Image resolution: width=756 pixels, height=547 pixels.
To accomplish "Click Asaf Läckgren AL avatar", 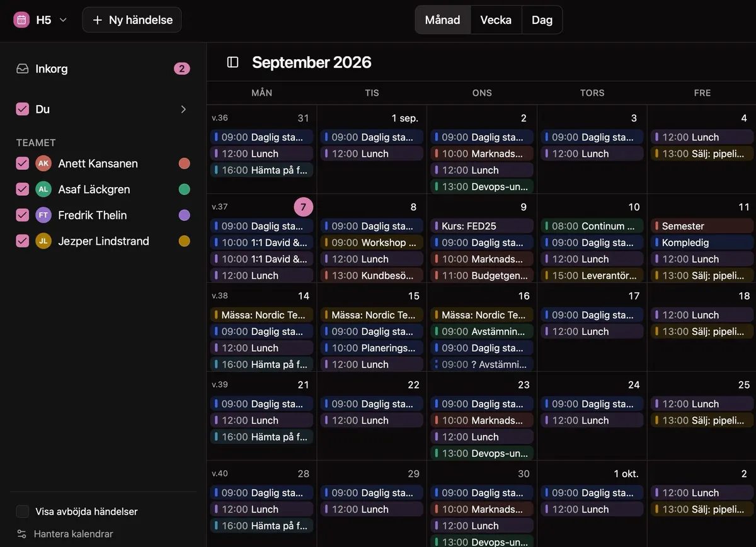I will click(x=43, y=189).
